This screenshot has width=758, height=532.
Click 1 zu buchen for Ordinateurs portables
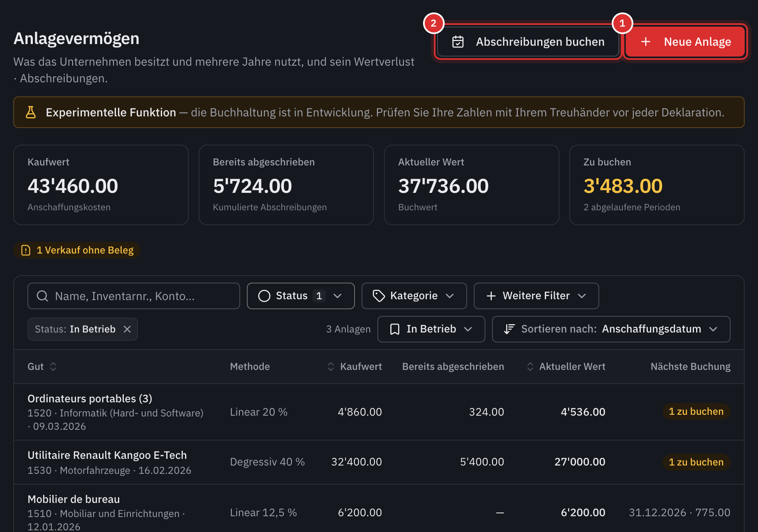[x=696, y=411]
